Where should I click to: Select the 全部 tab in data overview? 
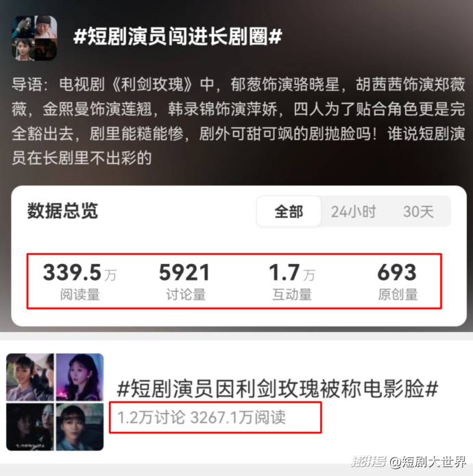[289, 211]
